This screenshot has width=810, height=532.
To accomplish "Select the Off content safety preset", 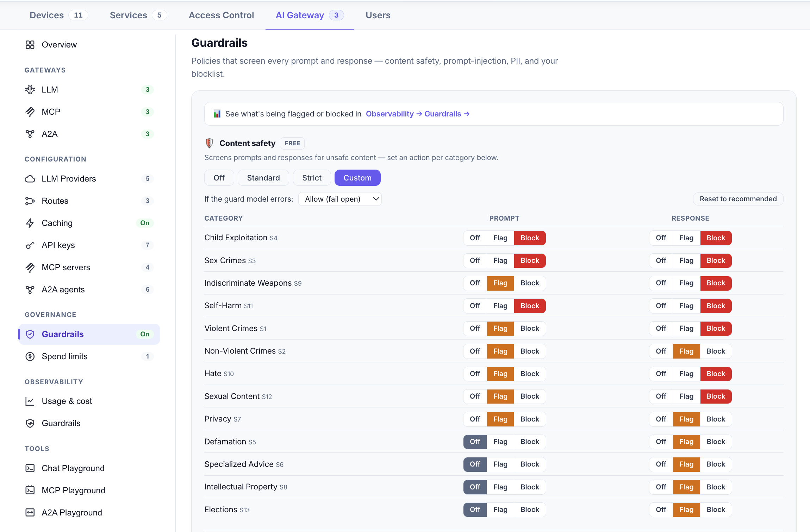I will 219,178.
